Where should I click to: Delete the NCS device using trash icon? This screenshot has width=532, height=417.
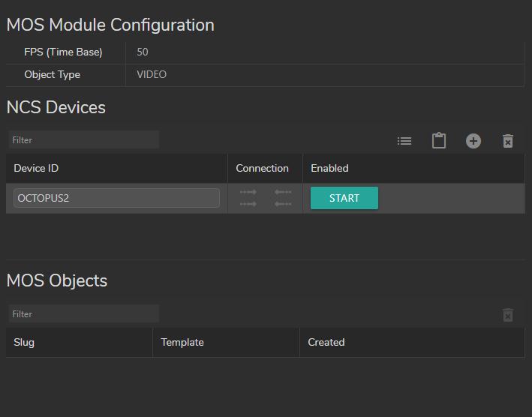pos(508,141)
